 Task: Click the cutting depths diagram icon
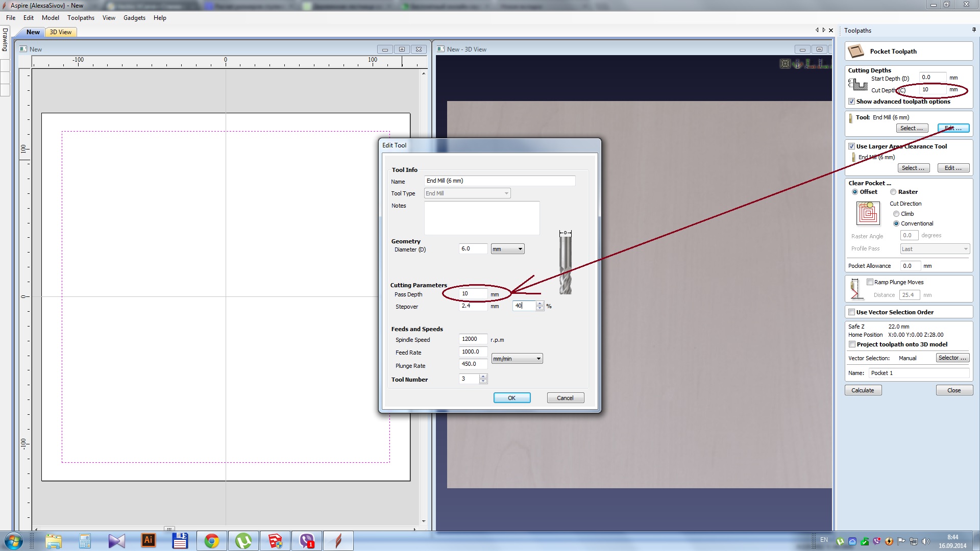click(858, 84)
